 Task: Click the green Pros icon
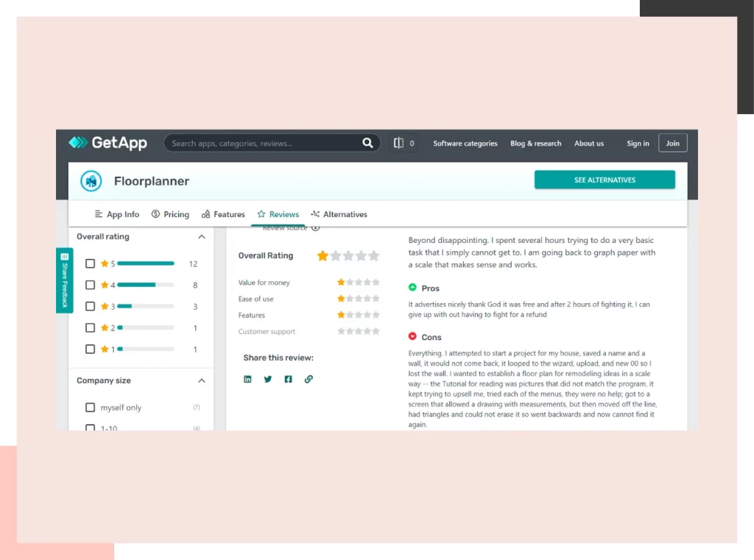(412, 288)
